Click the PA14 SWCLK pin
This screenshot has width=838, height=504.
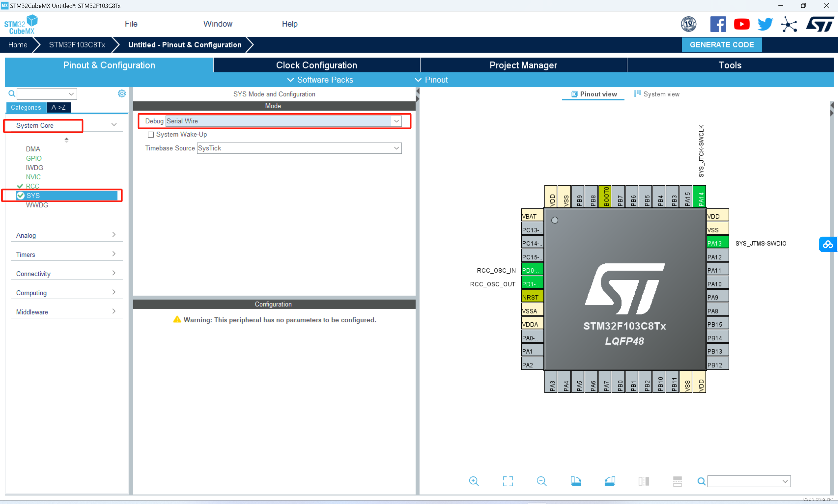point(699,197)
